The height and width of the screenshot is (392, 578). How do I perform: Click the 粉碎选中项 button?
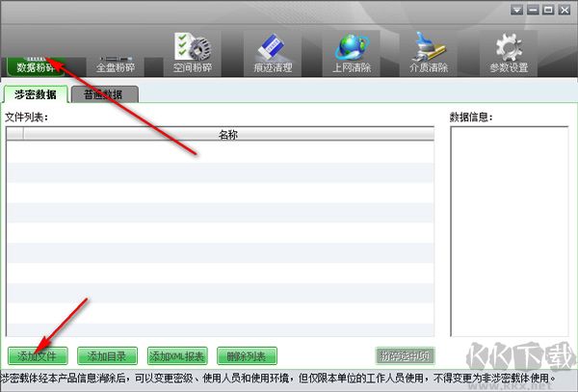pos(406,356)
